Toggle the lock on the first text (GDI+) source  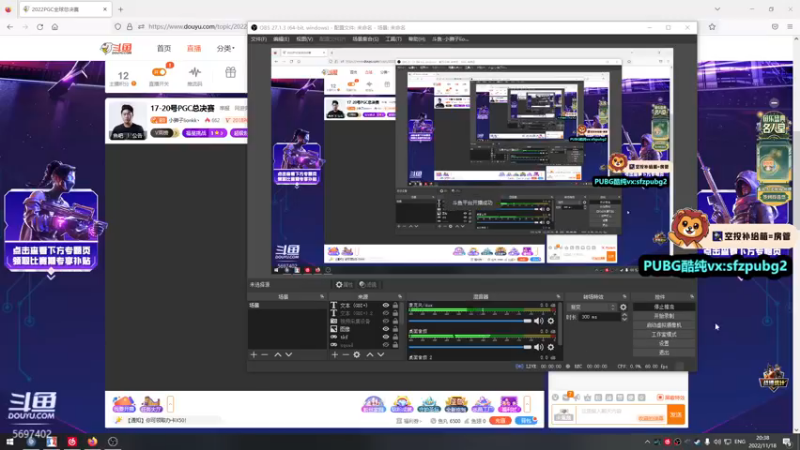pyautogui.click(x=395, y=306)
